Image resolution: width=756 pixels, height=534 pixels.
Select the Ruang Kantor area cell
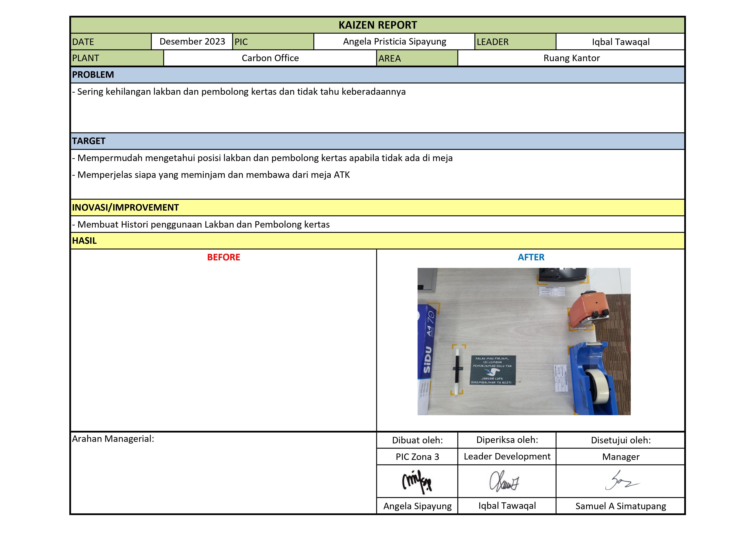point(571,58)
